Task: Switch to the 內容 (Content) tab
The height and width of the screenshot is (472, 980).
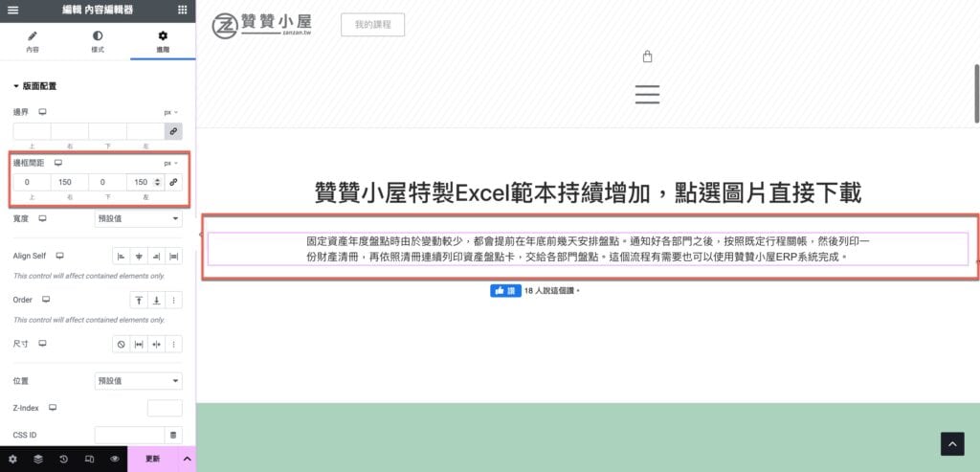Action: [33, 41]
